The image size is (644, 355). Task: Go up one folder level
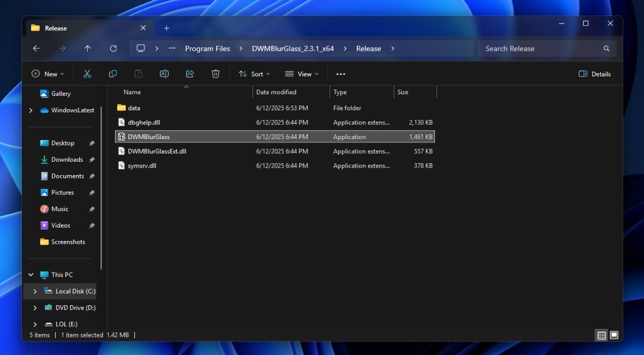click(88, 49)
